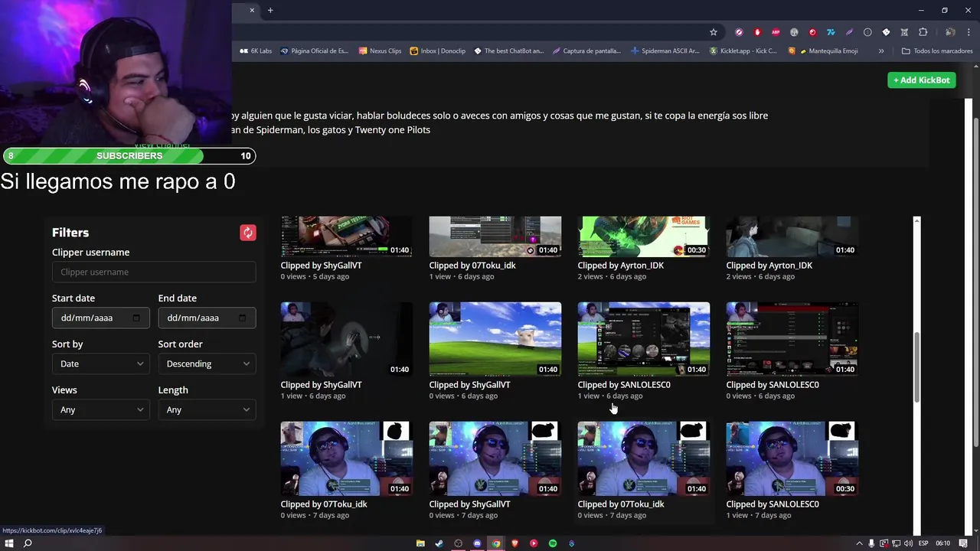
Task: Click the clips list vertical scrollbar
Action: 916,367
